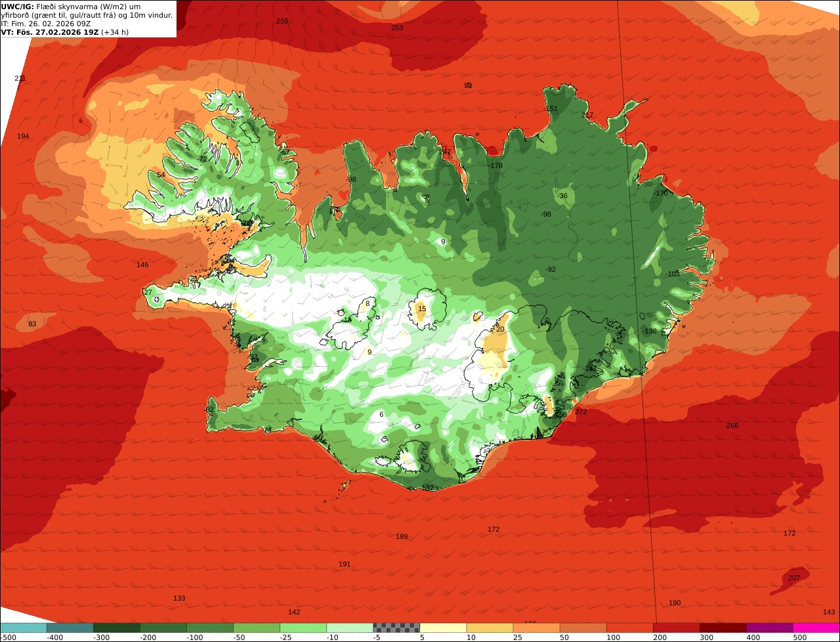Image resolution: width=840 pixels, height=642 pixels.
Task: Click the dark red 300 to 400 legend swatch
Action: point(723,628)
